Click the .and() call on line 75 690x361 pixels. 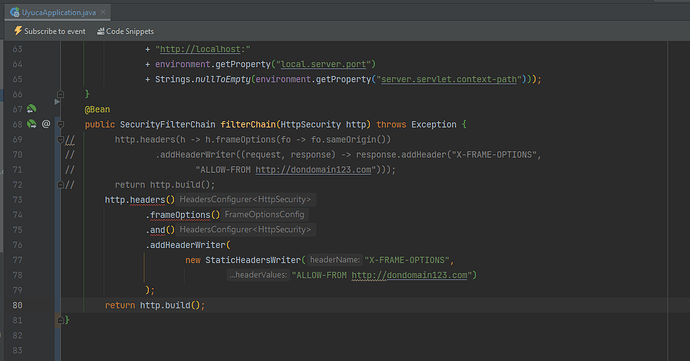tap(160, 230)
